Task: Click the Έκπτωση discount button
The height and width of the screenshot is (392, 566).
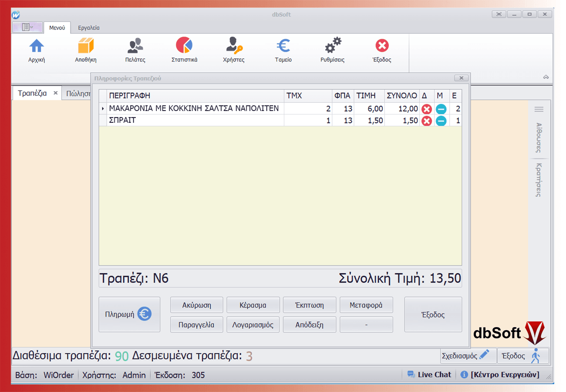Action: [310, 305]
